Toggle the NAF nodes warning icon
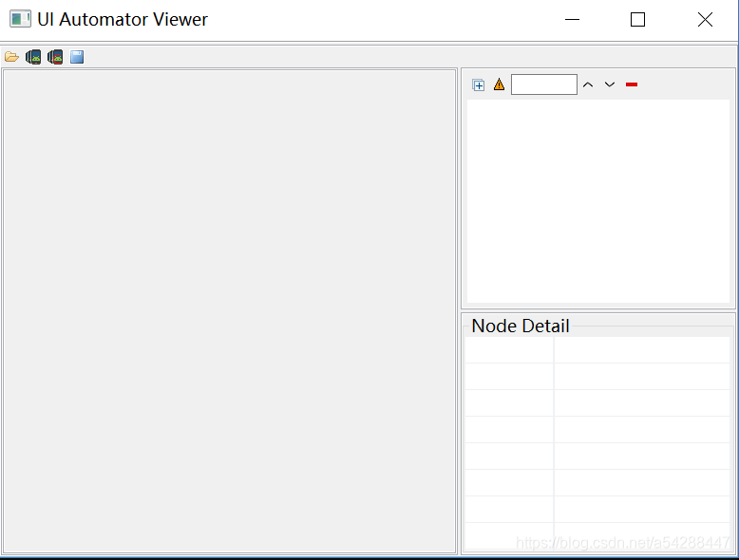 (x=499, y=84)
